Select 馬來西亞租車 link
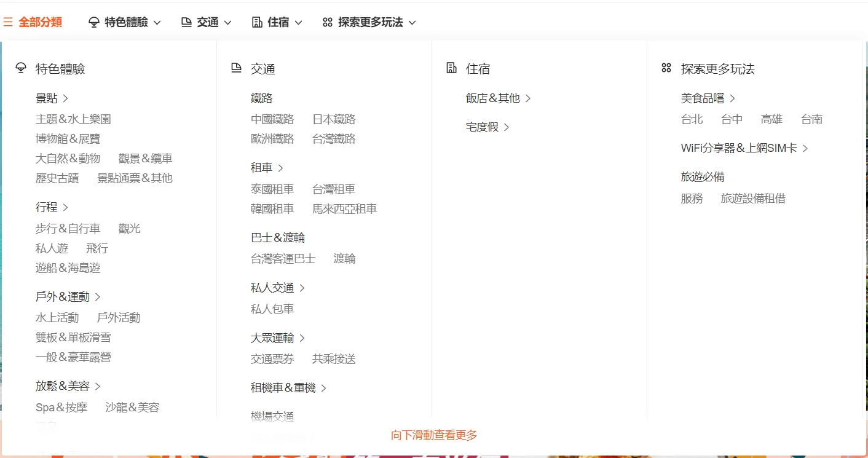The height and width of the screenshot is (458, 868). click(x=344, y=209)
